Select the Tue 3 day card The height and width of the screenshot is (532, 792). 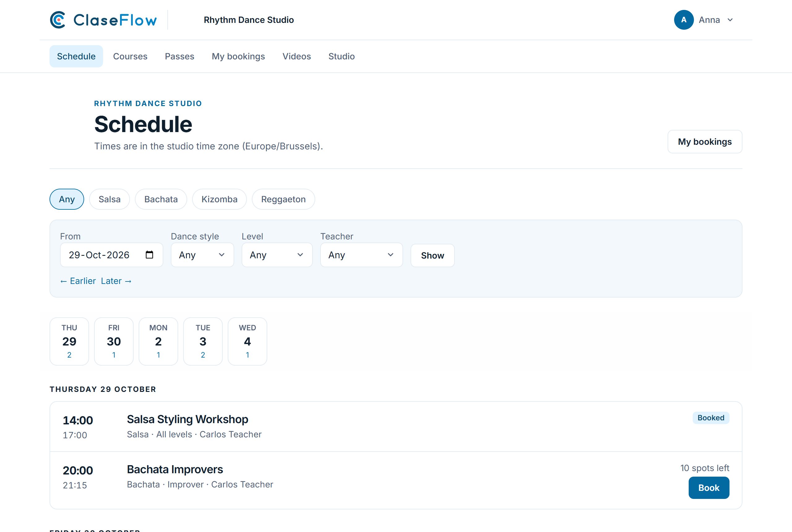[x=203, y=341]
